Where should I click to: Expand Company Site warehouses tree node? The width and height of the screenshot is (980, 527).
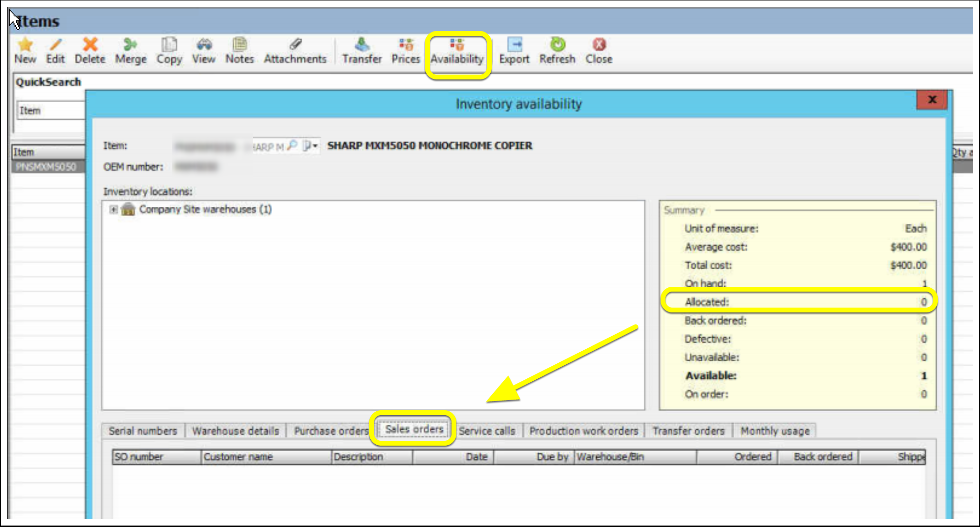tap(113, 209)
